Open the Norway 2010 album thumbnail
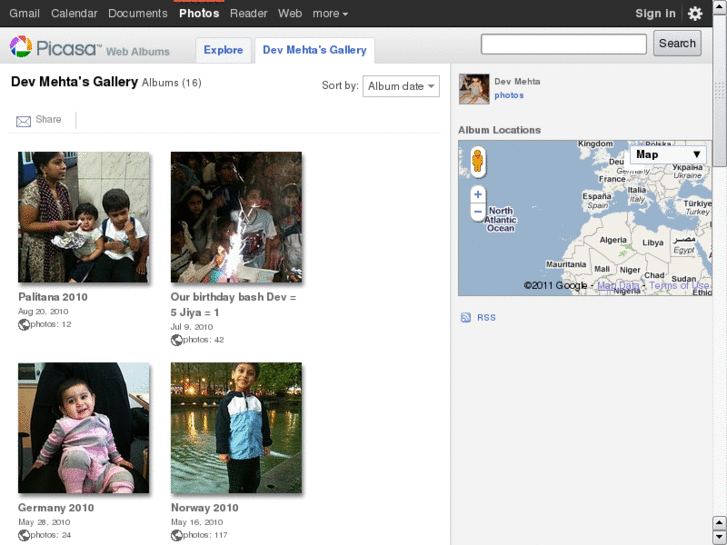This screenshot has height=545, width=727. pyautogui.click(x=236, y=428)
